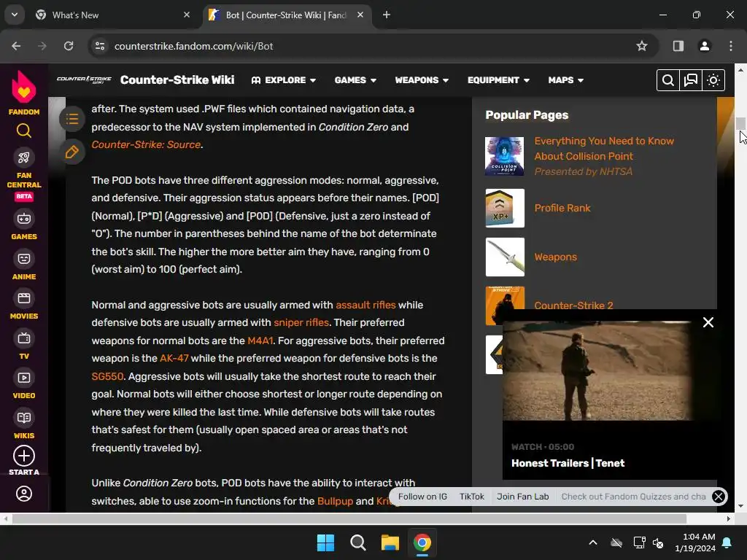Close the Honest Trailers video popup
The height and width of the screenshot is (560, 747).
click(708, 322)
